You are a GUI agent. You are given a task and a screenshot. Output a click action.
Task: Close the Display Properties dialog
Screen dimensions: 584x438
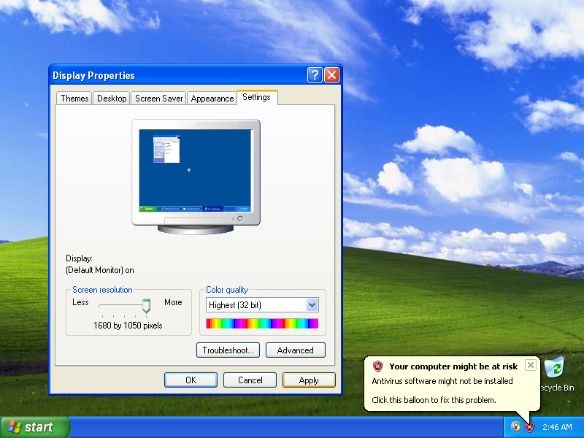pos(331,75)
